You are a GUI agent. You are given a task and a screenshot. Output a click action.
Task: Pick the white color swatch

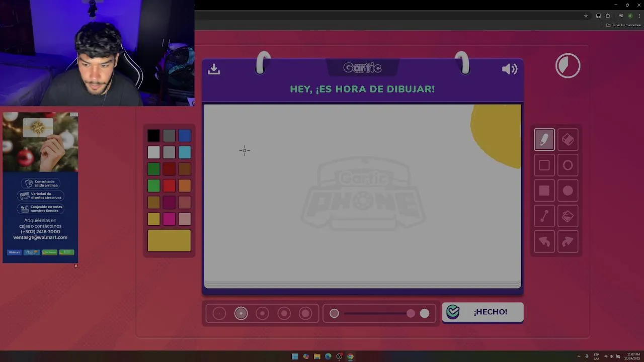pyautogui.click(x=153, y=152)
